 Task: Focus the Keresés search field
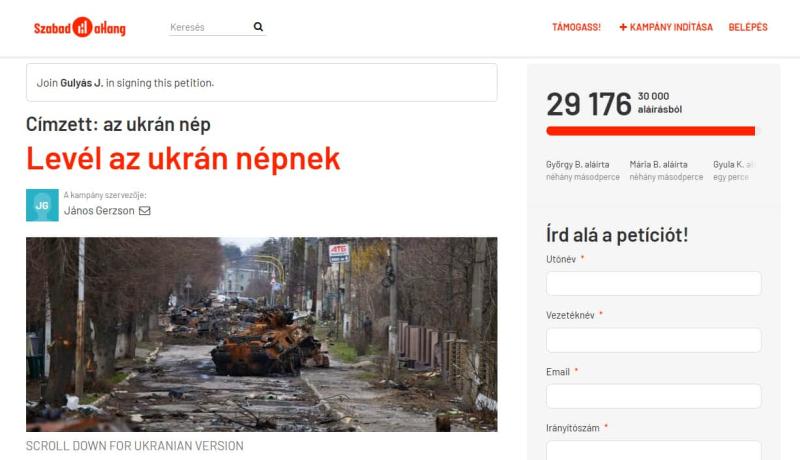pos(210,27)
